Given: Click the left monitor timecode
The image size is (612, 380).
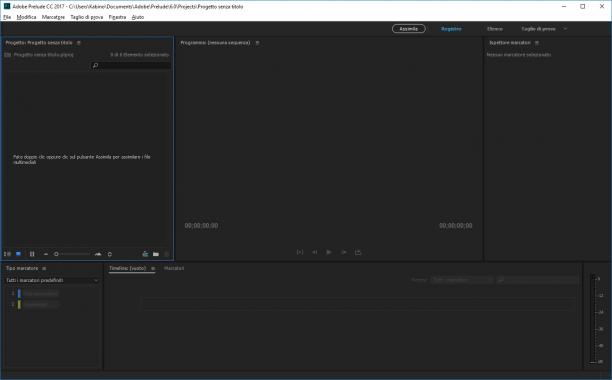Looking at the screenshot, I should [x=201, y=226].
